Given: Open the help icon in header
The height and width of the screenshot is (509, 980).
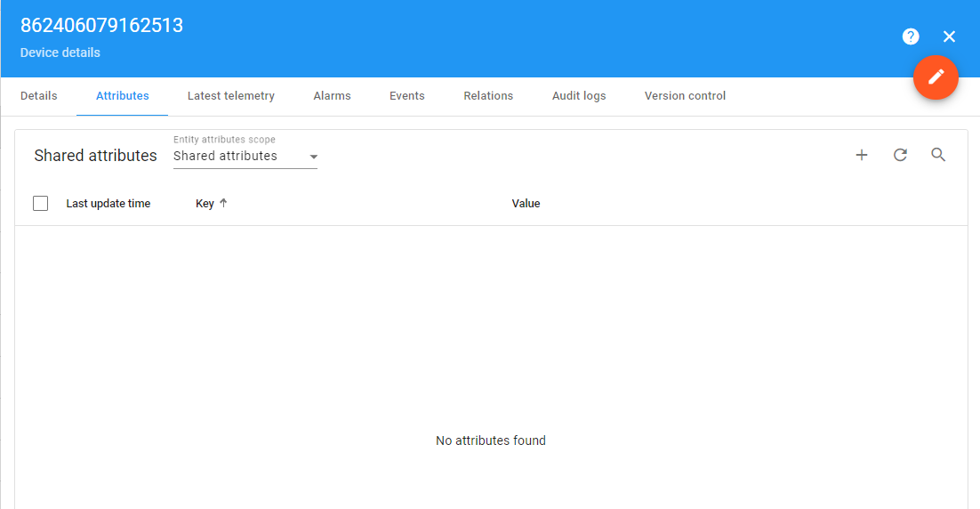Looking at the screenshot, I should (x=911, y=36).
